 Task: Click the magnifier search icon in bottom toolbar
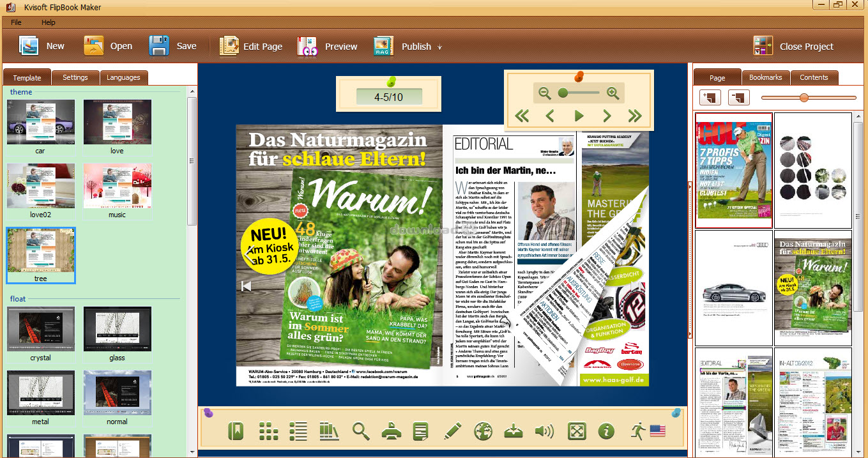361,431
